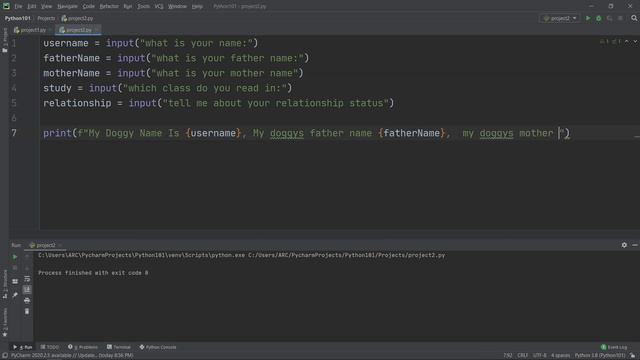Open the Refactor menu

(x=109, y=7)
